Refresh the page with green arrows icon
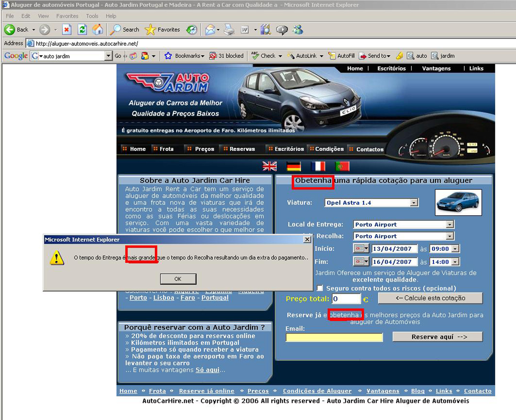This screenshot has height=420, width=516. point(82,30)
